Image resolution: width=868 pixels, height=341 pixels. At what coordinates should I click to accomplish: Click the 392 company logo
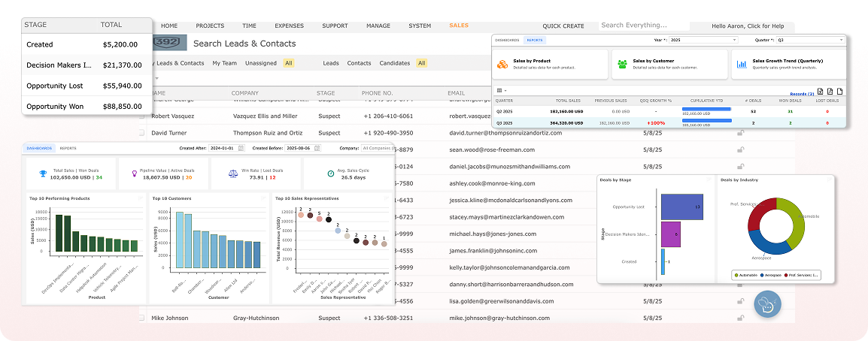[170, 43]
